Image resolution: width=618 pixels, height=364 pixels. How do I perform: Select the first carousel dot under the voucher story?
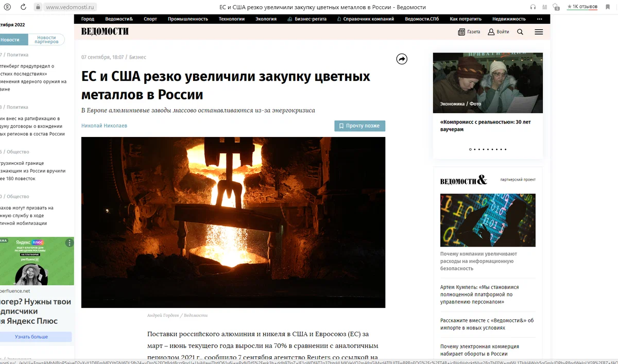click(x=470, y=149)
